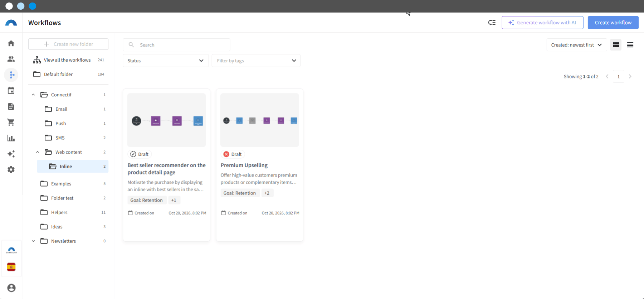Expand the Newsletters folder chevron
Screen dimensions: 644x299
tap(33, 241)
